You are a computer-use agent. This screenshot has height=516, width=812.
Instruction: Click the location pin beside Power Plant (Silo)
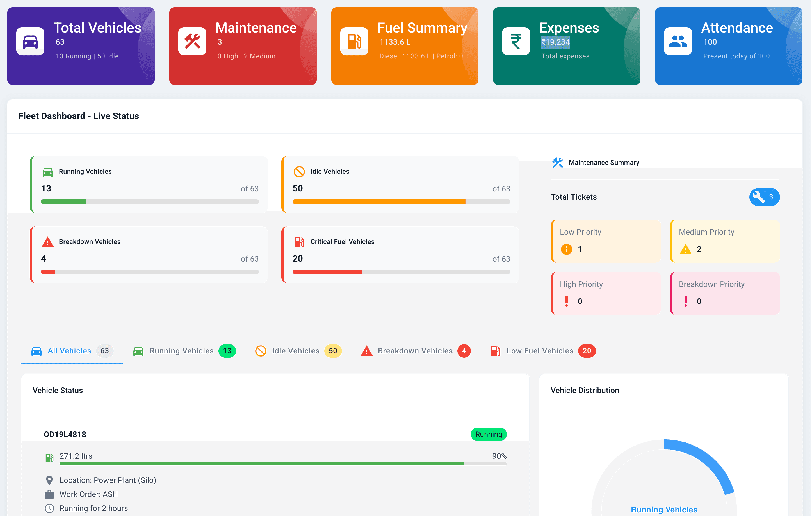pos(50,480)
